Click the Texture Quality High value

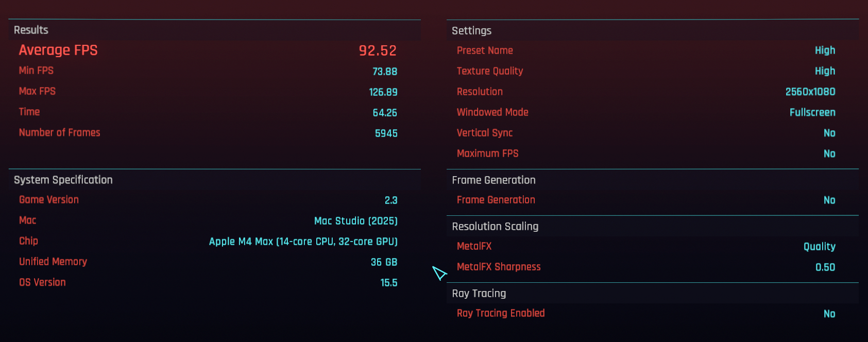pyautogui.click(x=824, y=71)
